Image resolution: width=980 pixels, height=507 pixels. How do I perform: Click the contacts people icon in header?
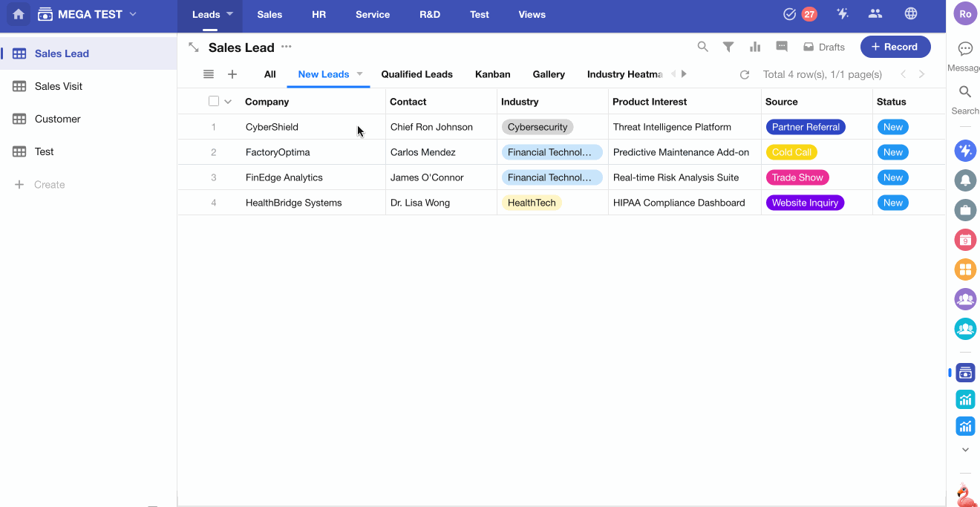(x=875, y=14)
